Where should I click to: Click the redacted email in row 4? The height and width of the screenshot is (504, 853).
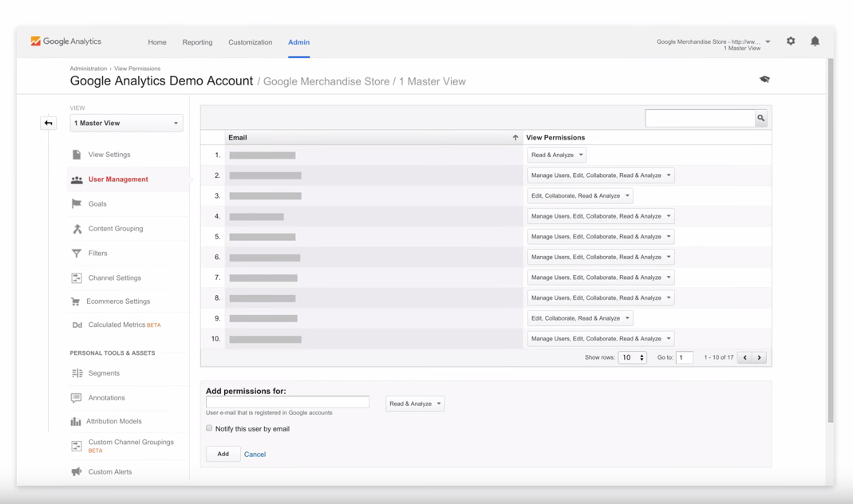click(257, 216)
